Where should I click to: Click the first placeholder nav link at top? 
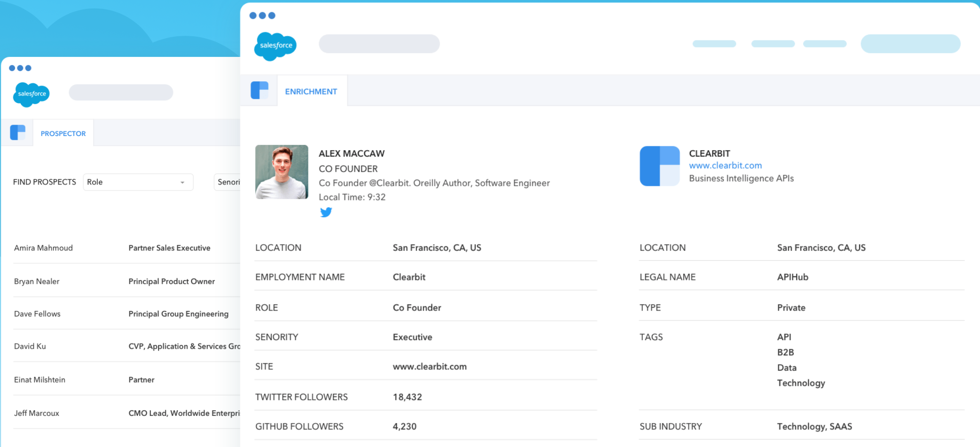[714, 44]
